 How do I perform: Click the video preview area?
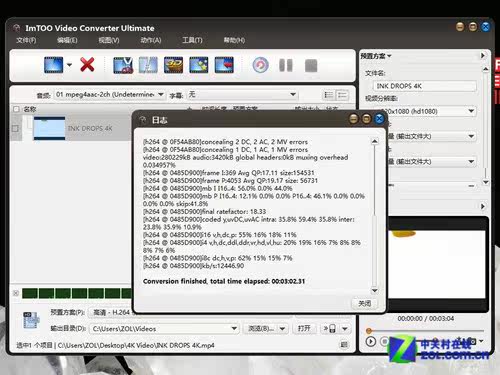click(437, 264)
